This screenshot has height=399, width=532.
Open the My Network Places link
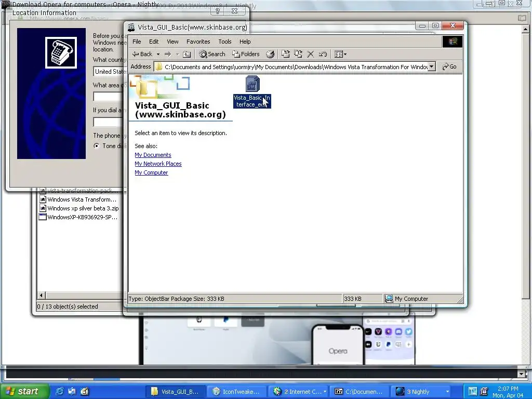pyautogui.click(x=158, y=164)
